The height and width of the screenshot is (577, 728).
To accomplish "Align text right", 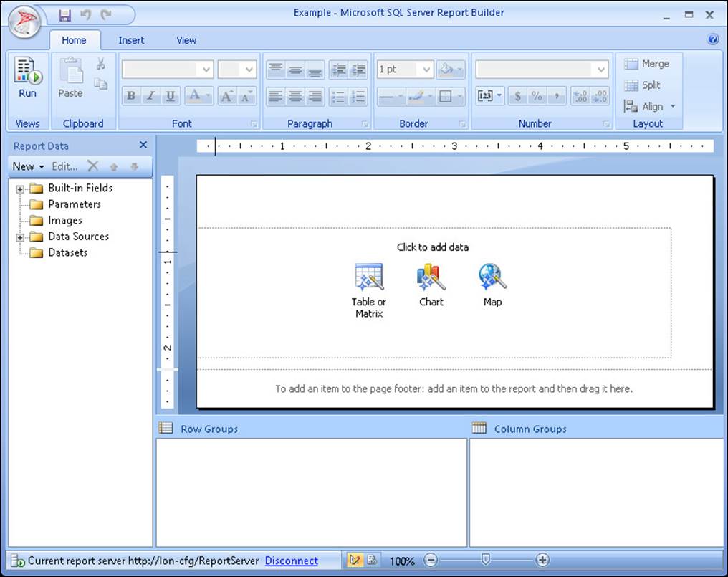I will [x=315, y=97].
